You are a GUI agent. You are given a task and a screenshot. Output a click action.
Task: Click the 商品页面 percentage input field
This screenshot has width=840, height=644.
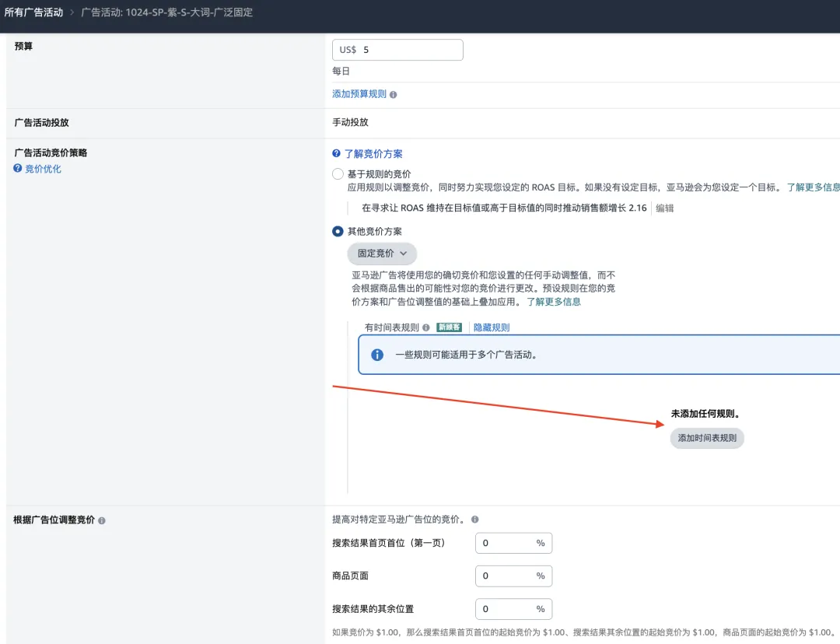click(513, 576)
